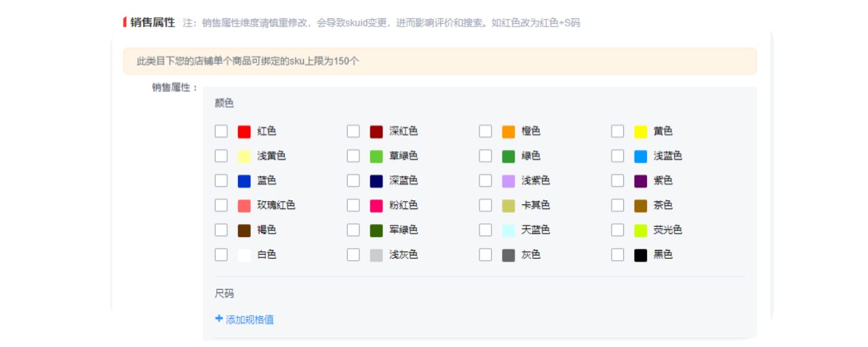The image size is (868, 347).
Task: Tick the 黑色 checkbox
Action: (617, 255)
